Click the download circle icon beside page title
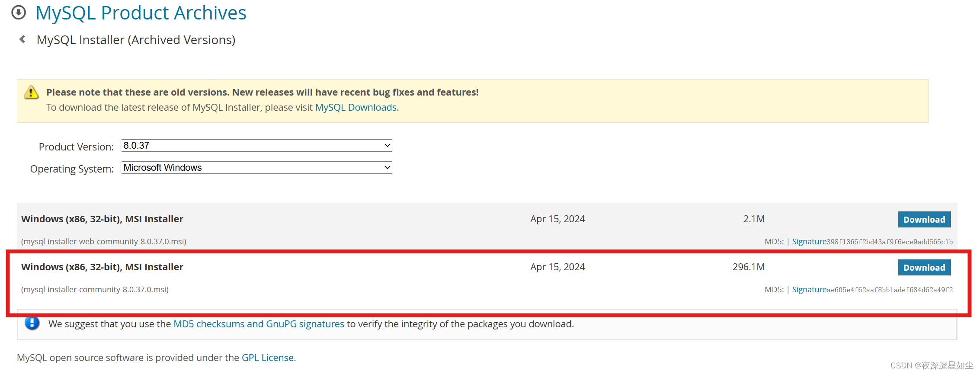The image size is (980, 374). click(x=18, y=13)
